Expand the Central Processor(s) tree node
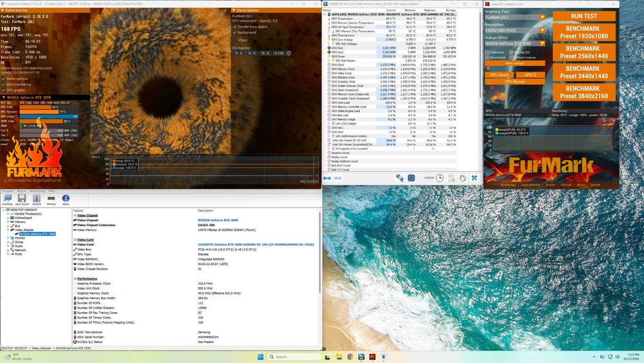The width and height of the screenshot is (644, 363). coord(7,214)
